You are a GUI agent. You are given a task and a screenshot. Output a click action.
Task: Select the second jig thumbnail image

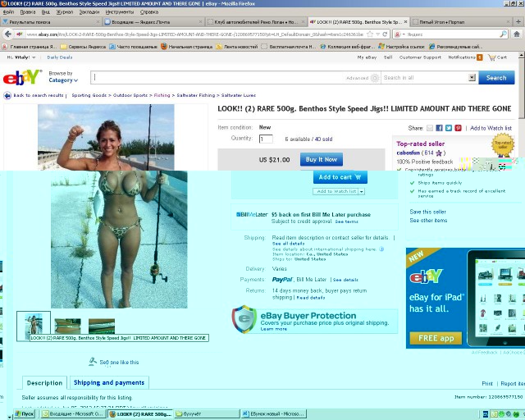click(x=67, y=326)
